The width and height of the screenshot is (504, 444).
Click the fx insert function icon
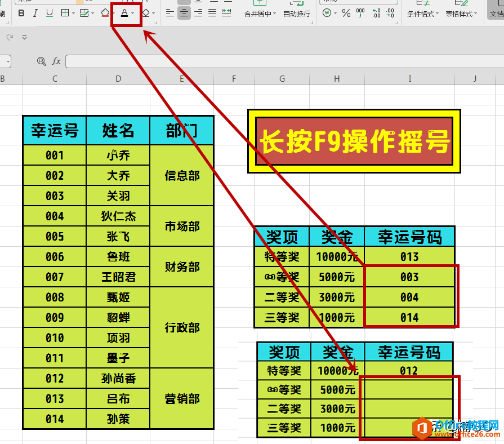click(56, 61)
